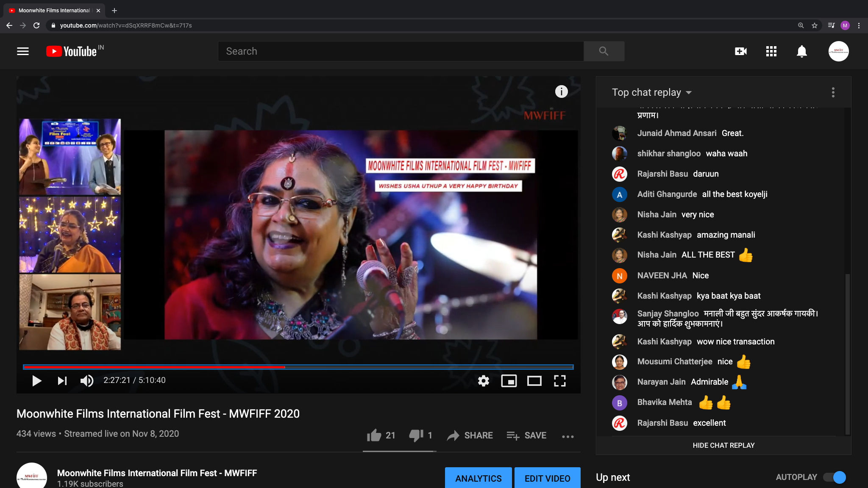Open the Chrome profile M avatar

(845, 25)
